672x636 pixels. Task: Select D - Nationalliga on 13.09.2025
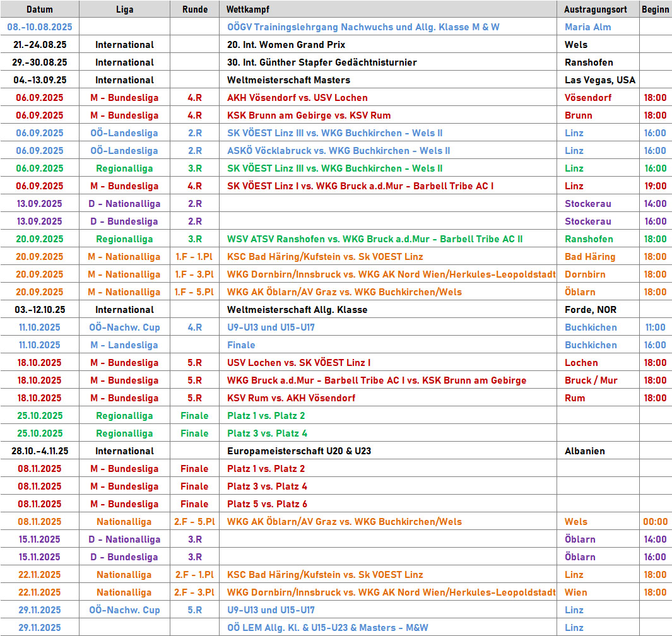pyautogui.click(x=124, y=204)
